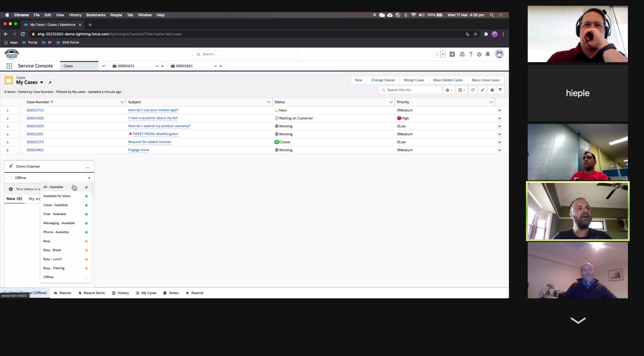Click the Mass Close Cases button
Image resolution: width=644 pixels, height=356 pixels.
(485, 80)
